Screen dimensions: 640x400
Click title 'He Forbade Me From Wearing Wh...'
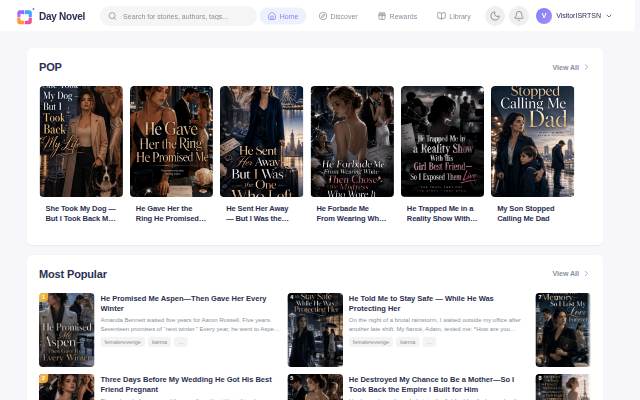[x=352, y=213]
